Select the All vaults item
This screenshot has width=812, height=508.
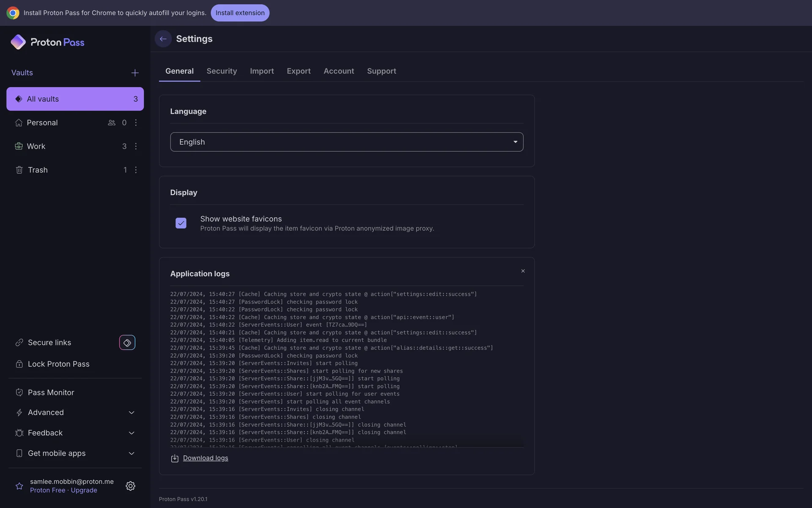pos(75,99)
